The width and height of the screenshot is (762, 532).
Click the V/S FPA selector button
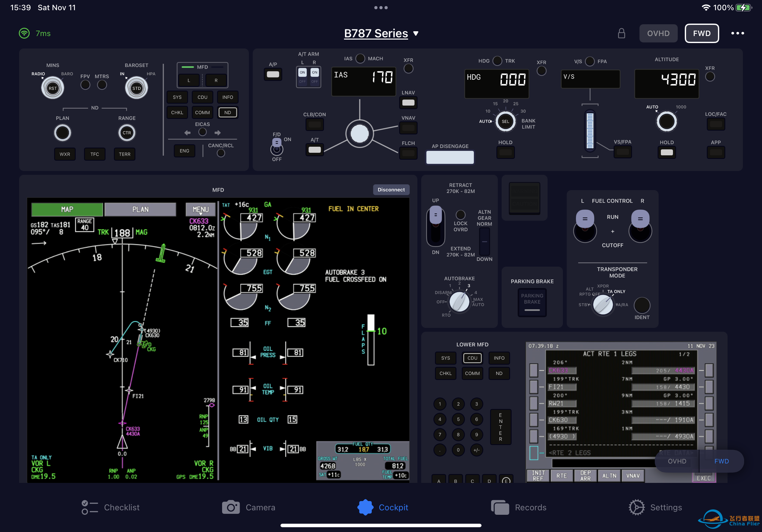590,61
